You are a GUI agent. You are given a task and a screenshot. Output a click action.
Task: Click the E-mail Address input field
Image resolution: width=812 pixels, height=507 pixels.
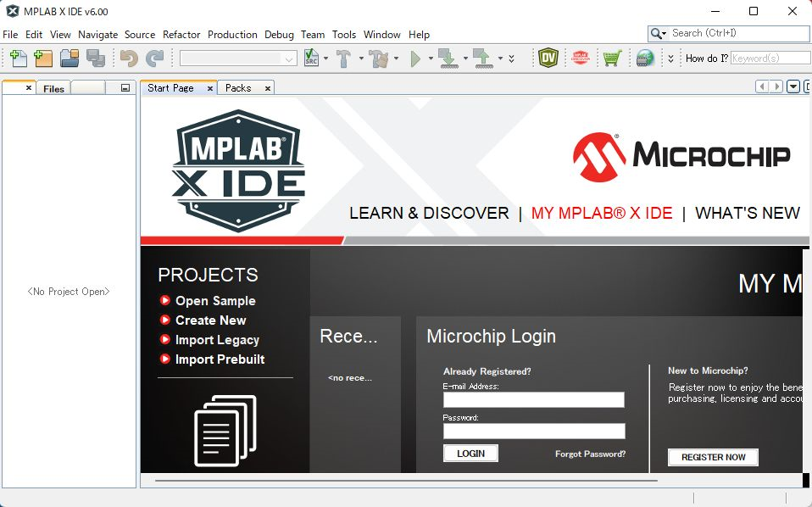coord(534,399)
